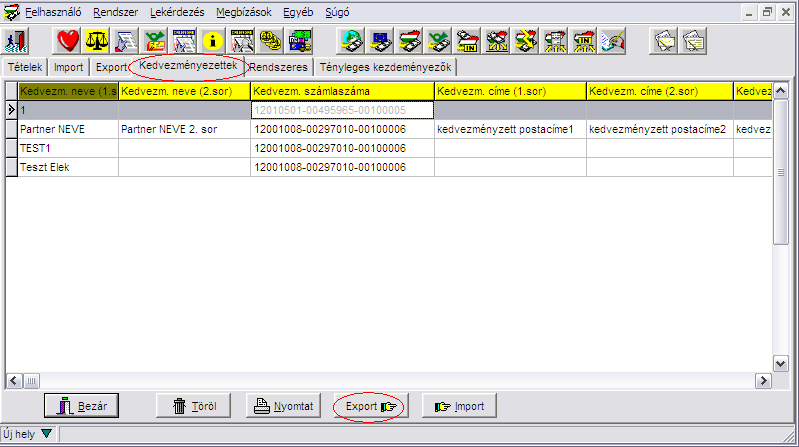Click the row selector of the Partner NEVE row
This screenshot has height=447, width=799.
pos(11,129)
